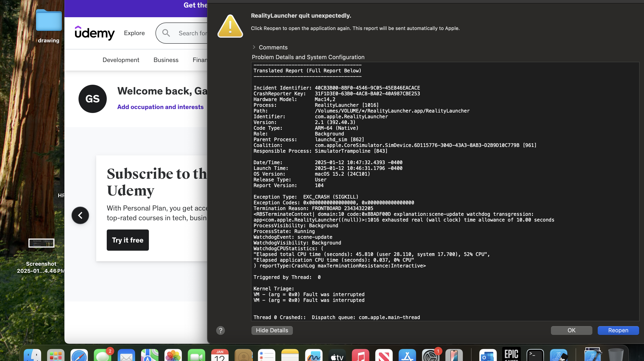This screenshot has height=361, width=644.
Task: Open App Store from the Dock
Action: pos(407,355)
